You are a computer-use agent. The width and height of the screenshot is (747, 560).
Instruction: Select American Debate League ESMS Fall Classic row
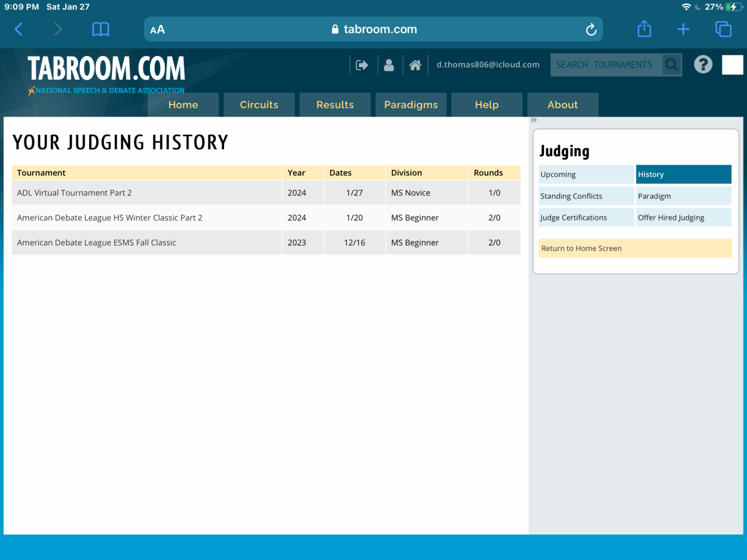[x=266, y=243]
